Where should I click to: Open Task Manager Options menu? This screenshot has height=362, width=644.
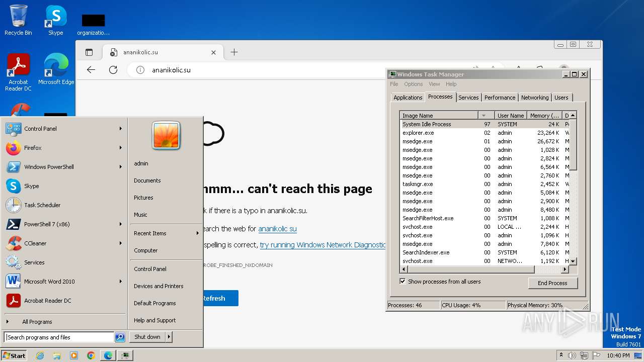[414, 84]
